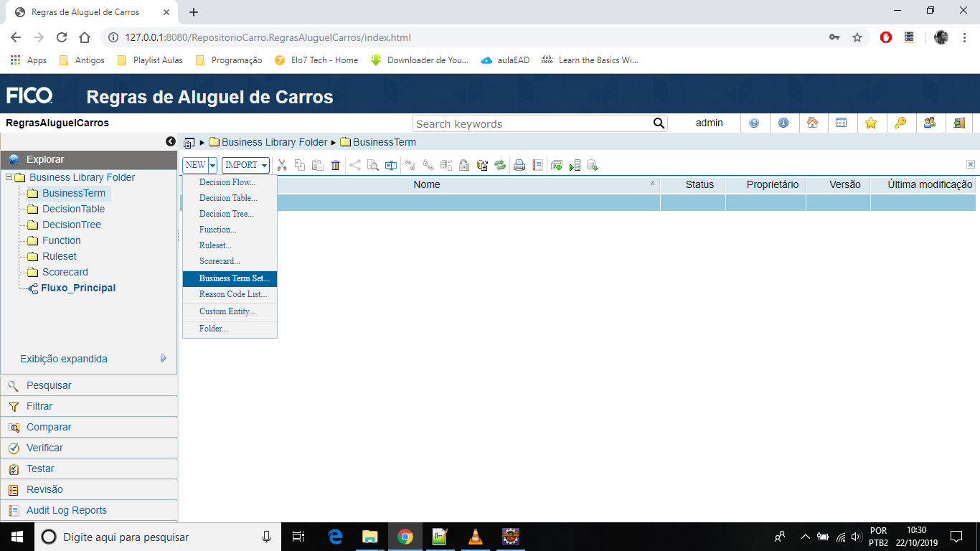Open the calendar grid icon

pyautogui.click(x=842, y=123)
